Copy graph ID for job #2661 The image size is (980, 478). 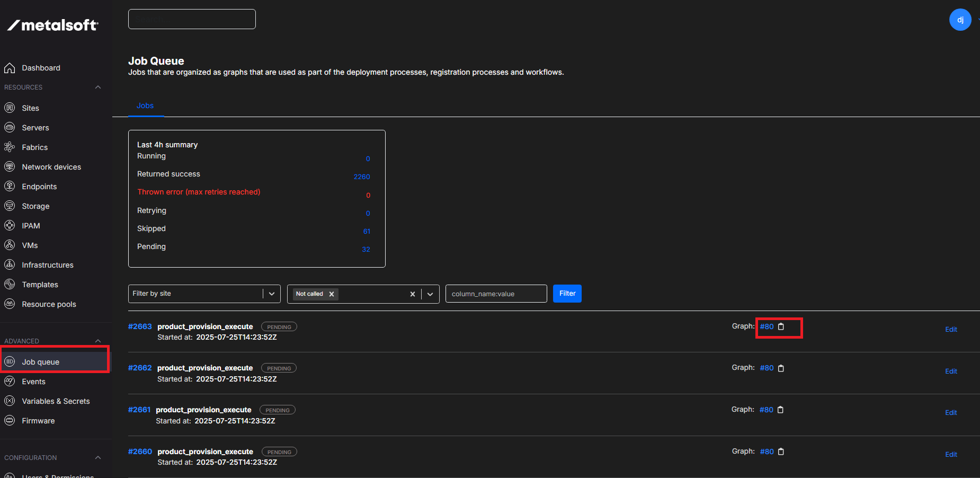click(x=780, y=410)
